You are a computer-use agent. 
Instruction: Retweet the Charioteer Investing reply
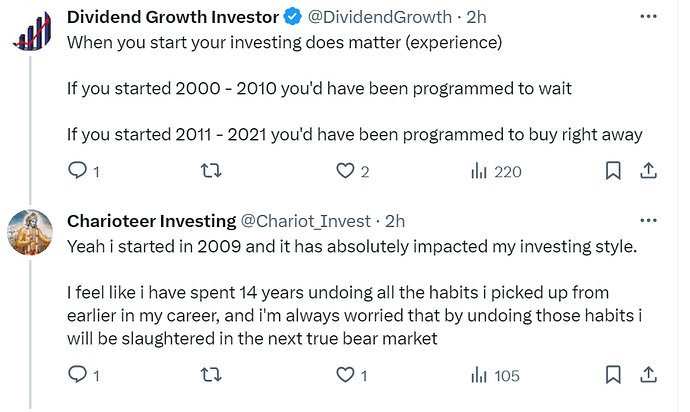(211, 375)
